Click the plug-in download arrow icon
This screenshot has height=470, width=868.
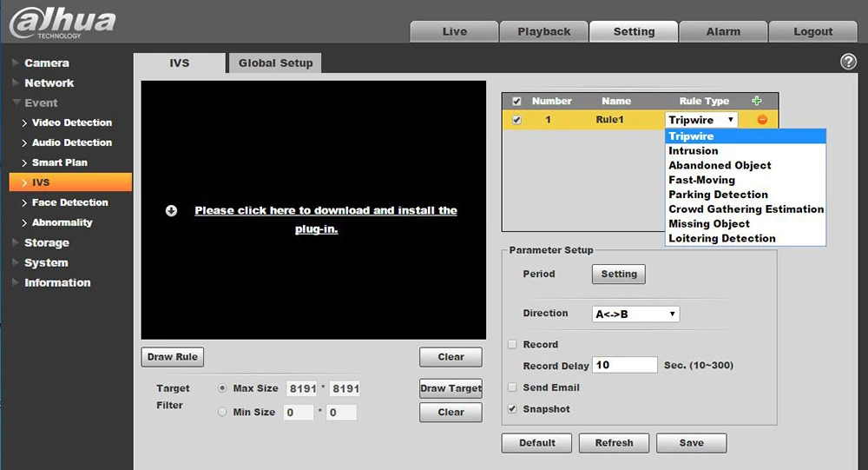(x=171, y=210)
